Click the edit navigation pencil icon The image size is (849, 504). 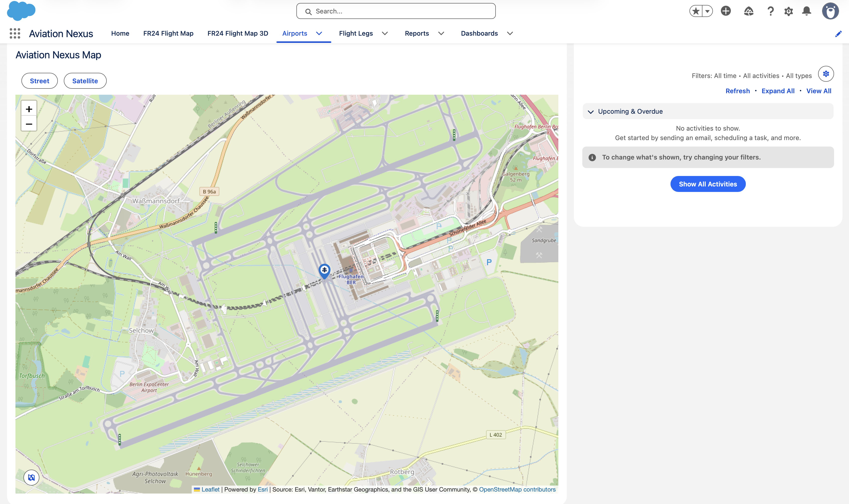pyautogui.click(x=839, y=34)
